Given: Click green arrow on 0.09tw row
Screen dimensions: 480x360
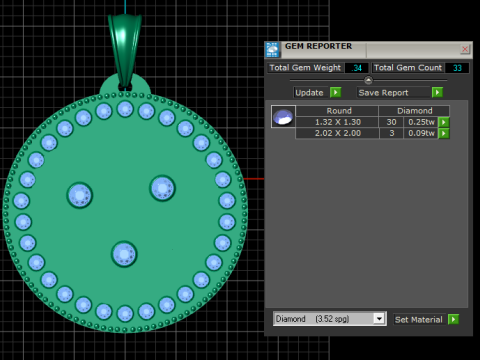Looking at the screenshot, I should [x=444, y=134].
